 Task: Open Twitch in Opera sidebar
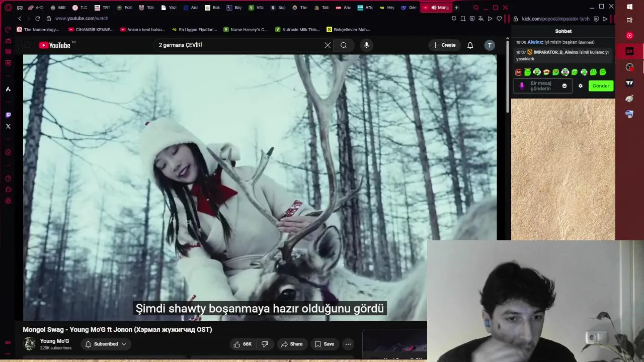click(8, 115)
